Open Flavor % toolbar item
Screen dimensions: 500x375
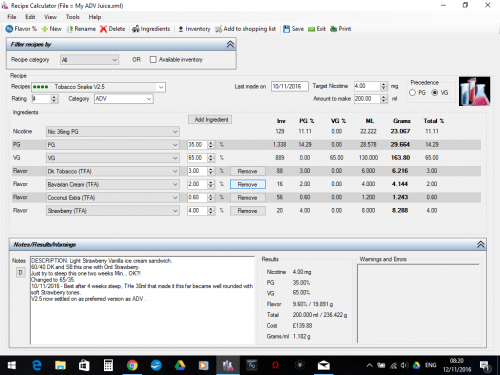click(21, 29)
